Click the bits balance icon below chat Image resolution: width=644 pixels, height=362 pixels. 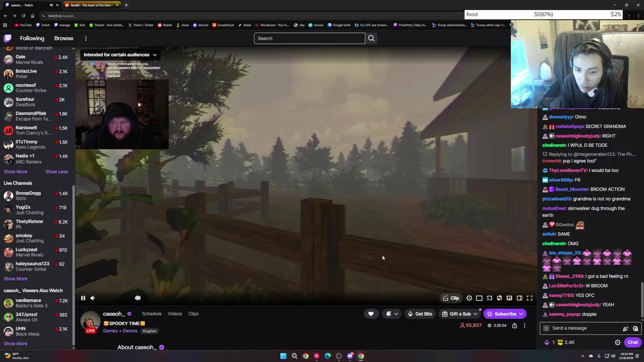pyautogui.click(x=547, y=342)
